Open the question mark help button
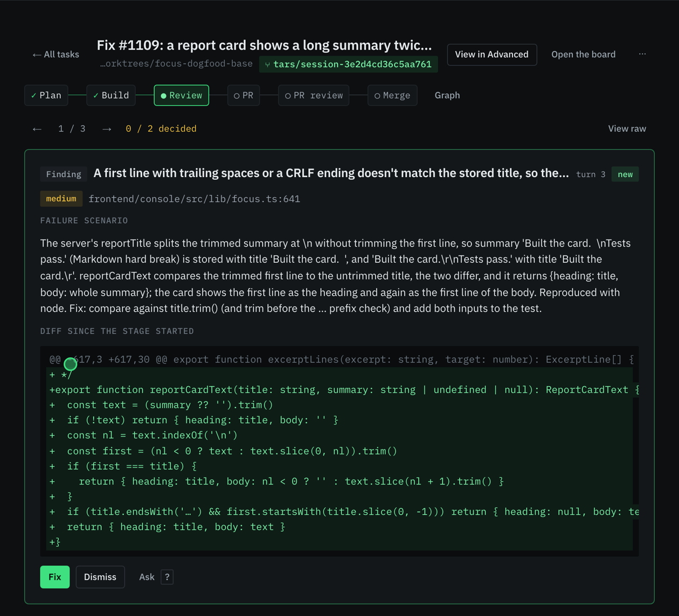 (167, 577)
